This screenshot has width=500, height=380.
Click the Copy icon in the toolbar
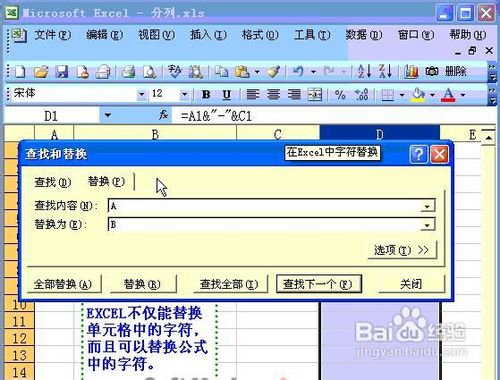tap(221, 72)
